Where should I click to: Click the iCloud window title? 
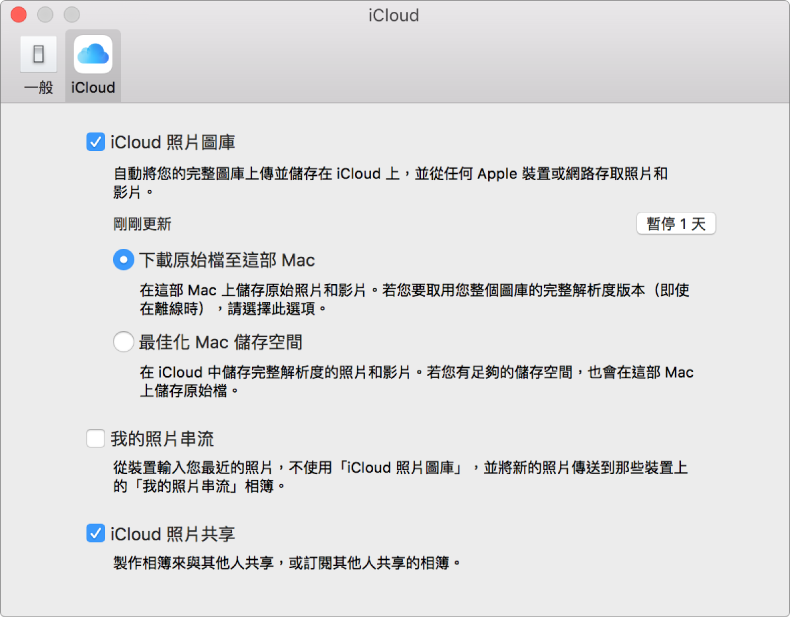(393, 15)
